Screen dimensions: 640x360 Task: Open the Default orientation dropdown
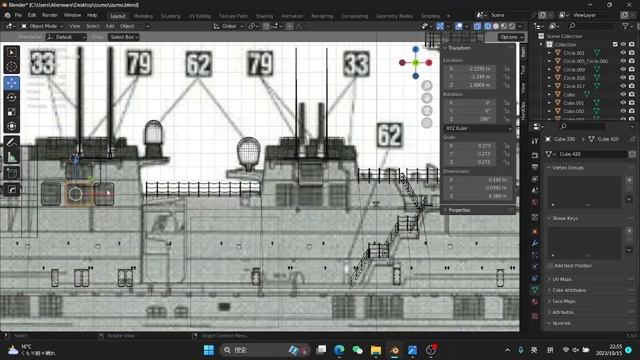tap(66, 37)
